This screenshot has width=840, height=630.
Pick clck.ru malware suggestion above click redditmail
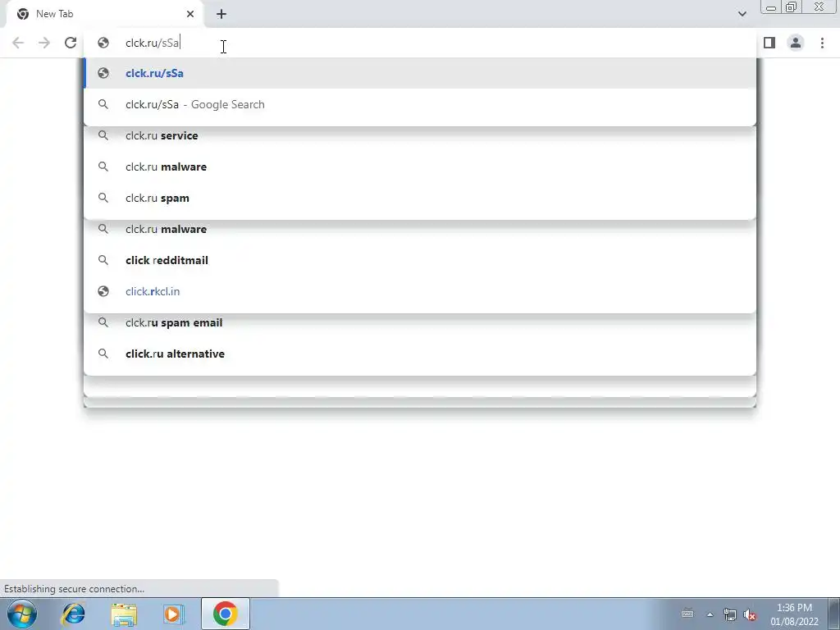pos(420,230)
